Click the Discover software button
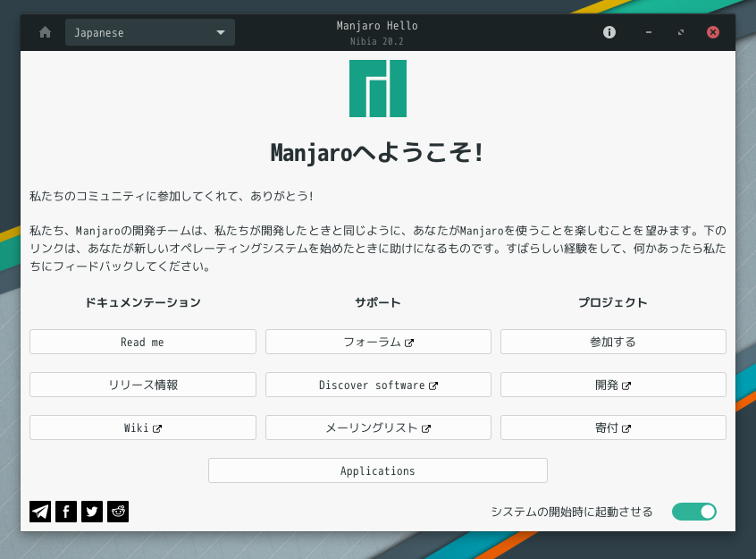This screenshot has height=559, width=756. tap(379, 385)
